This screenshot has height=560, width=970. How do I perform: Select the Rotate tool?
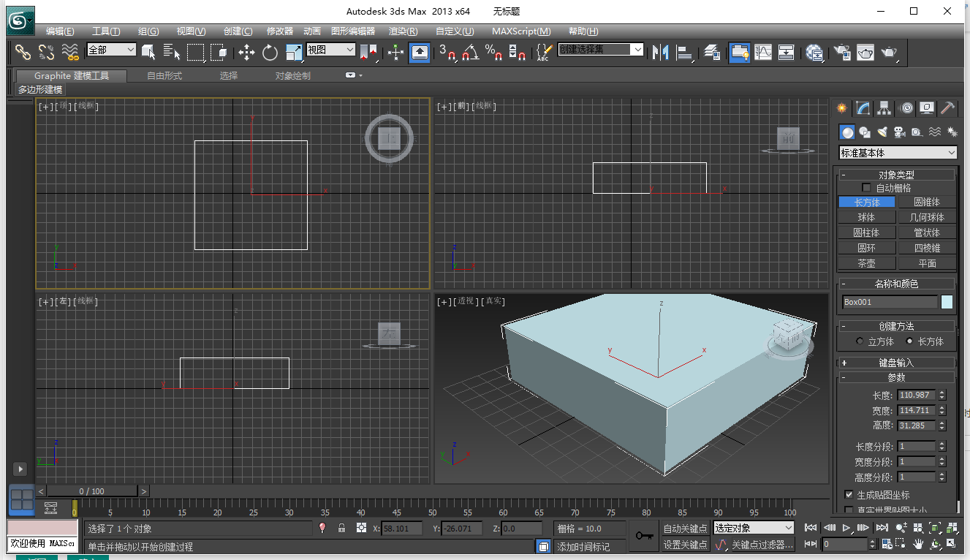click(270, 52)
